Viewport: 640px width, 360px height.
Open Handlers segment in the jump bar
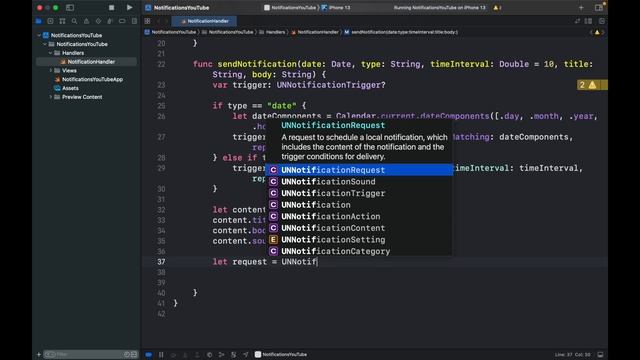point(272,32)
